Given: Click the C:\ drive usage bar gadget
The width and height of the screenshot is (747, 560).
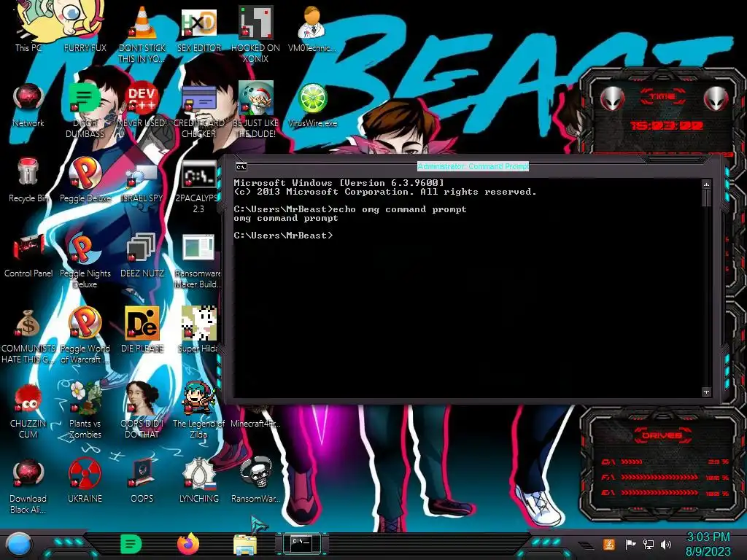Looking at the screenshot, I should pos(665,462).
